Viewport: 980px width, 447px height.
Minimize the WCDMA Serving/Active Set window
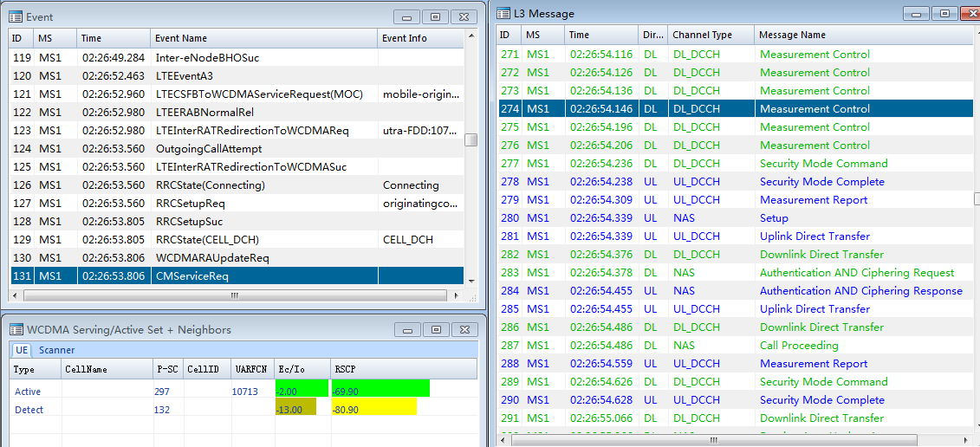(407, 329)
